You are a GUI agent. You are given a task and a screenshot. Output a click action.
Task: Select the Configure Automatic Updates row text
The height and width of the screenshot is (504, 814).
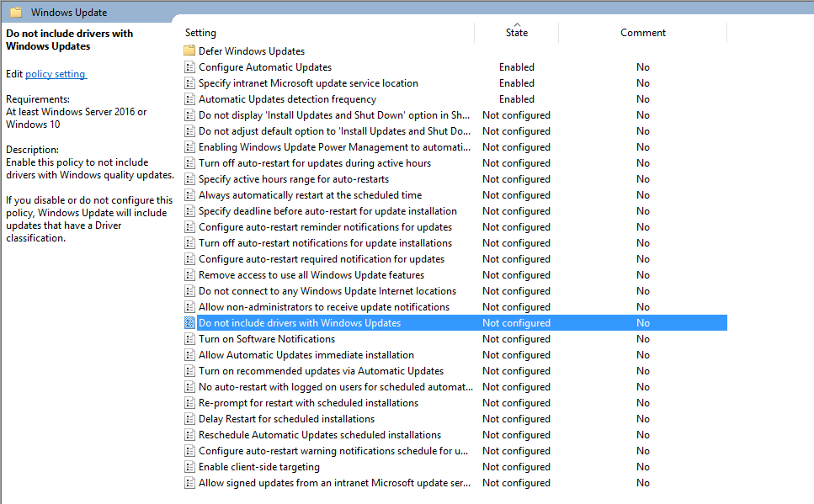pyautogui.click(x=265, y=67)
